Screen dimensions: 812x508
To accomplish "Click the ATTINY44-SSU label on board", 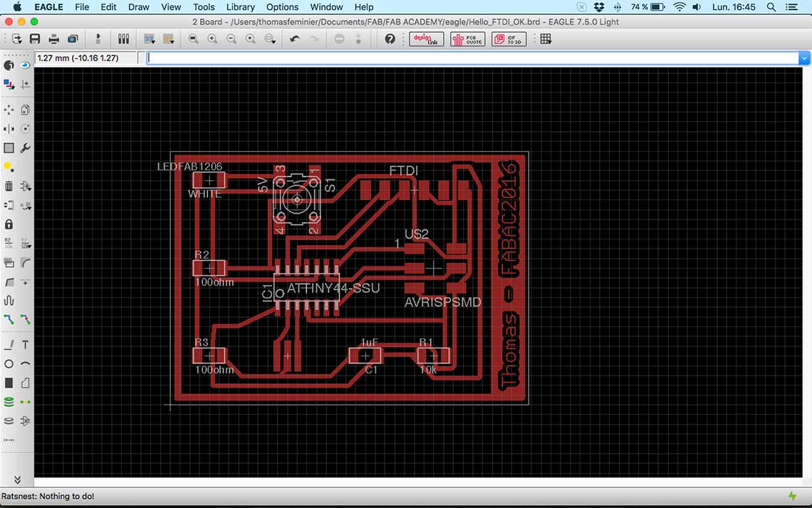I will click(333, 288).
